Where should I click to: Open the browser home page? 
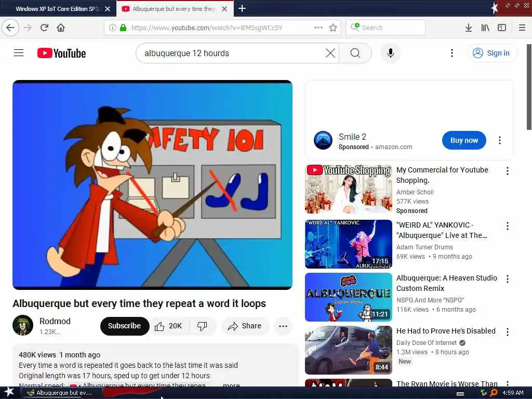coord(61,28)
